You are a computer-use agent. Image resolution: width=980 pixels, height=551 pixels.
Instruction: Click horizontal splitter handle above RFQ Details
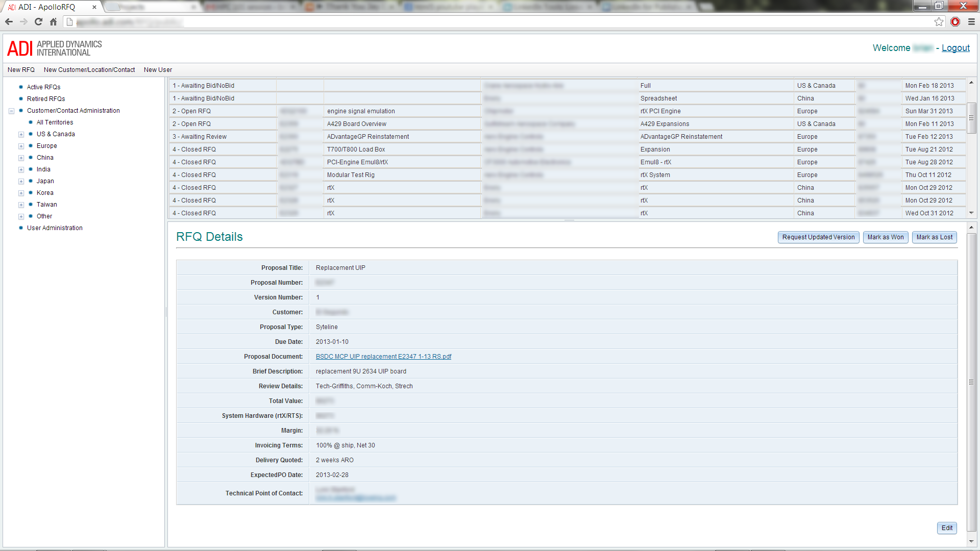click(x=570, y=220)
